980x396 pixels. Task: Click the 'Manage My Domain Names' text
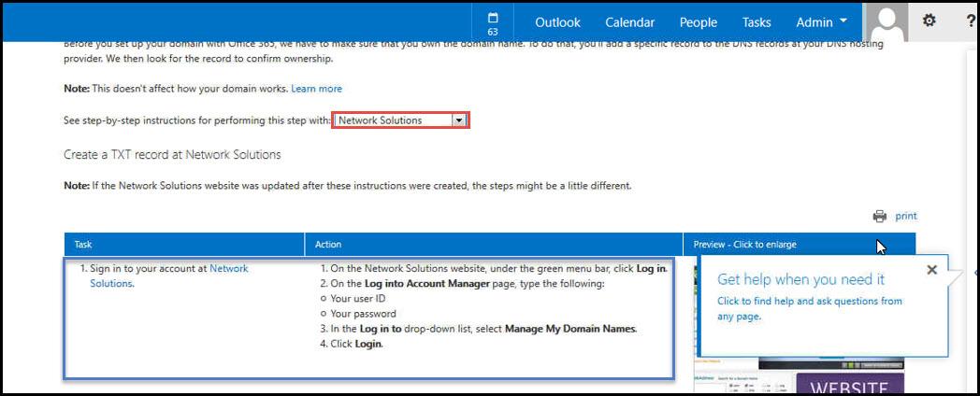coord(570,329)
